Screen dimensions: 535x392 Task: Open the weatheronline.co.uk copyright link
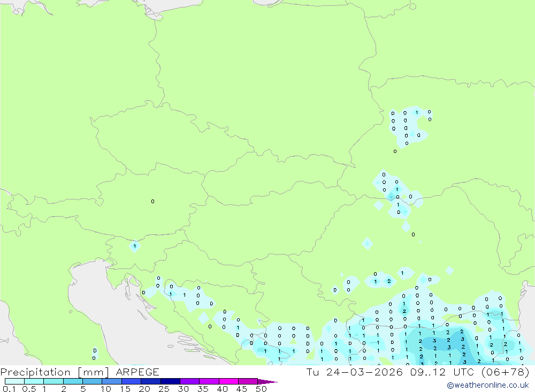coord(488,385)
